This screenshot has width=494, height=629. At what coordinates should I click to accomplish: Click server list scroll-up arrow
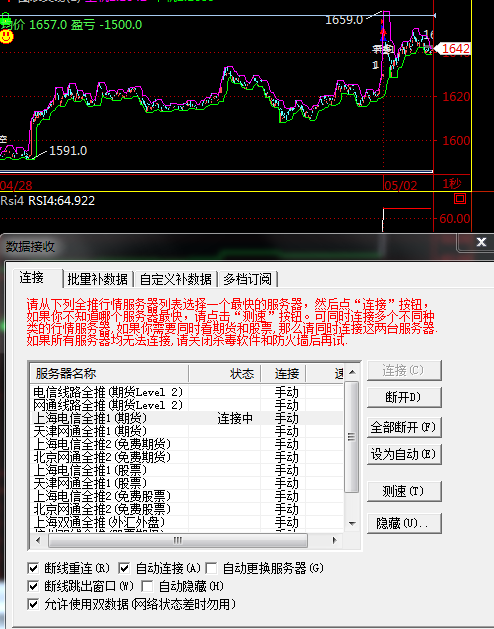[352, 372]
